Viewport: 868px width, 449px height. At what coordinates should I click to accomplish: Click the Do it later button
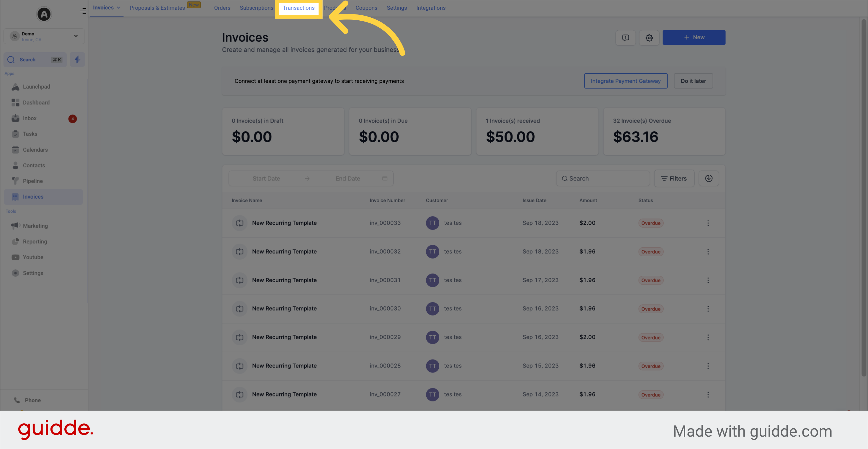tap(693, 81)
